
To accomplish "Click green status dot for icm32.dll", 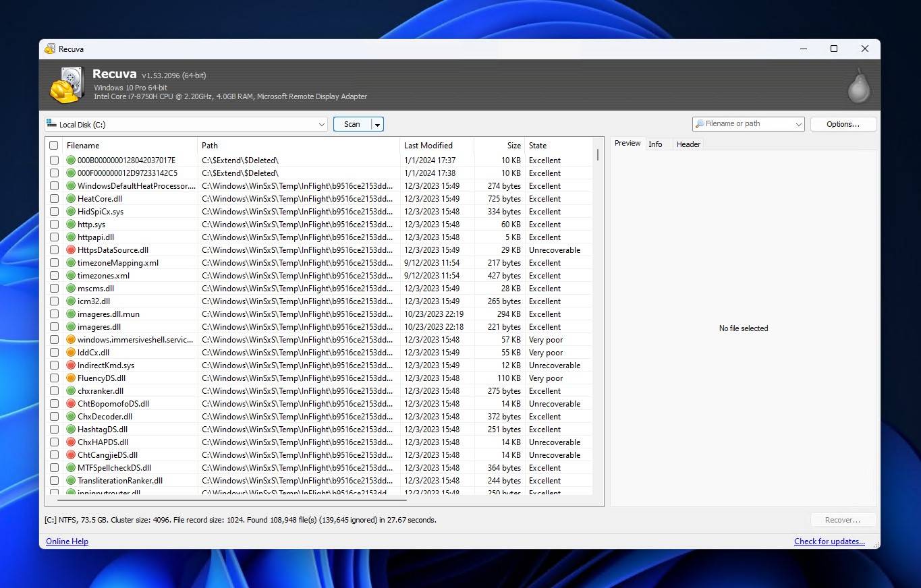I will click(x=71, y=301).
